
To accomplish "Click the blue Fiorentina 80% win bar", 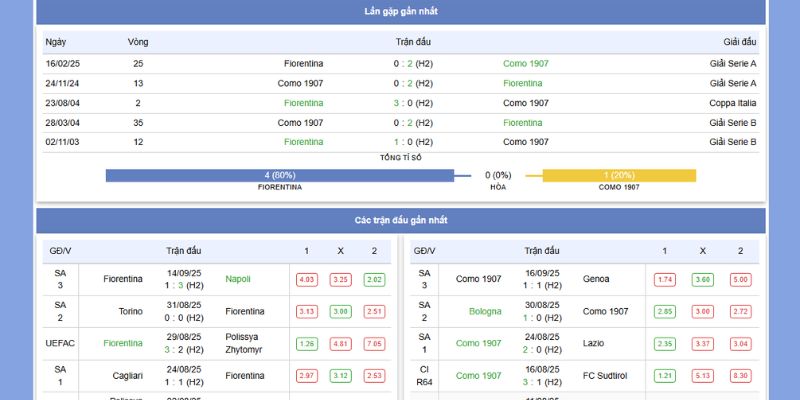I will click(x=280, y=175).
